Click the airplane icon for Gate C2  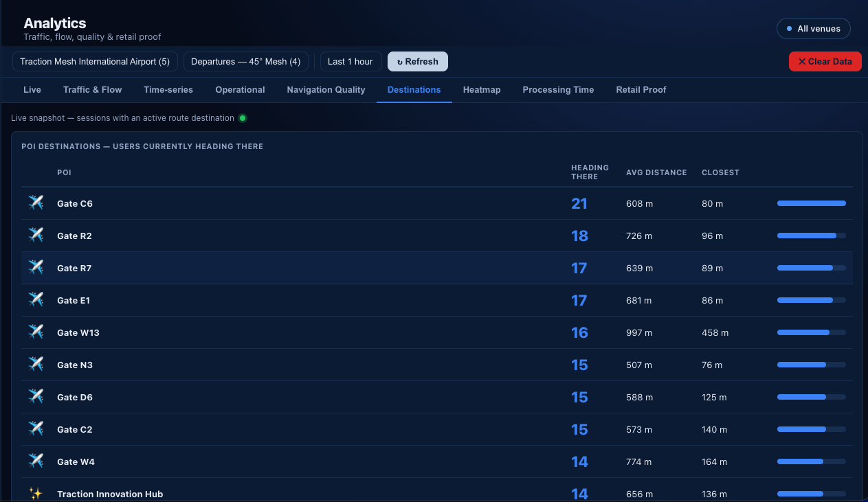[x=36, y=429]
